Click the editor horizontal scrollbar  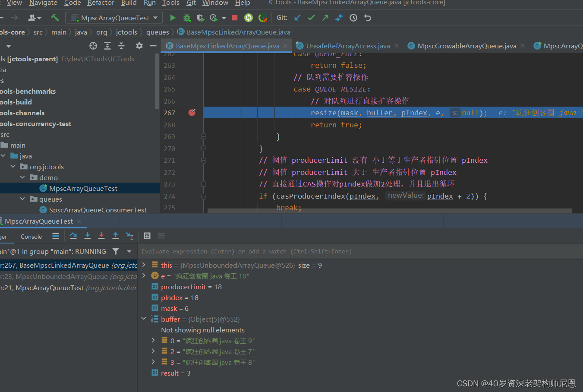click(x=390, y=211)
